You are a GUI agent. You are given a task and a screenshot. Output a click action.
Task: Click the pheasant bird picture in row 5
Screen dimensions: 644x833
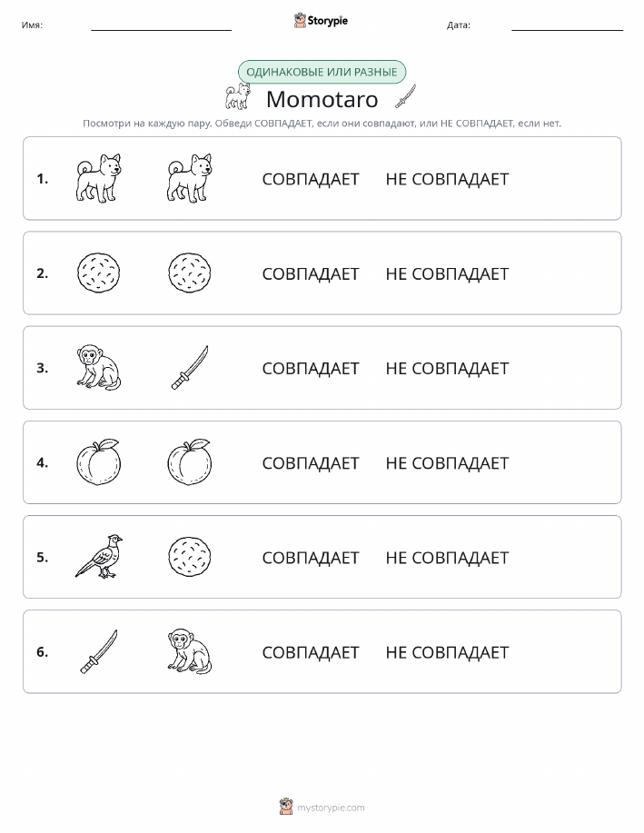99,556
